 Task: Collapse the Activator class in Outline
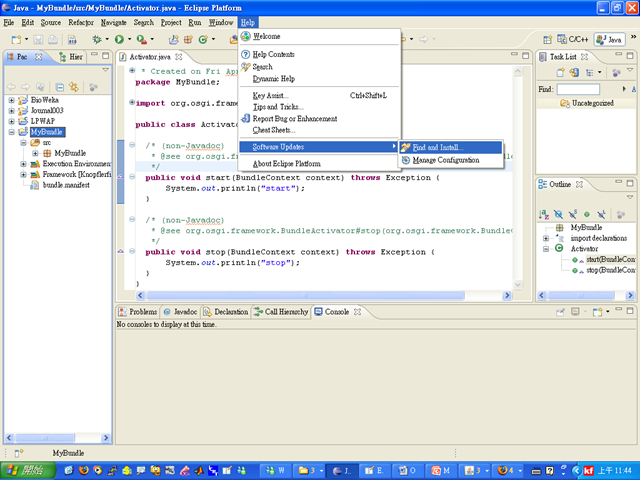545,249
